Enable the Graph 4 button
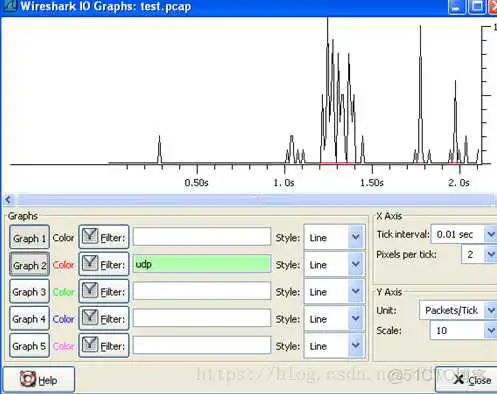Viewport: 497px width, 394px height. [x=29, y=319]
